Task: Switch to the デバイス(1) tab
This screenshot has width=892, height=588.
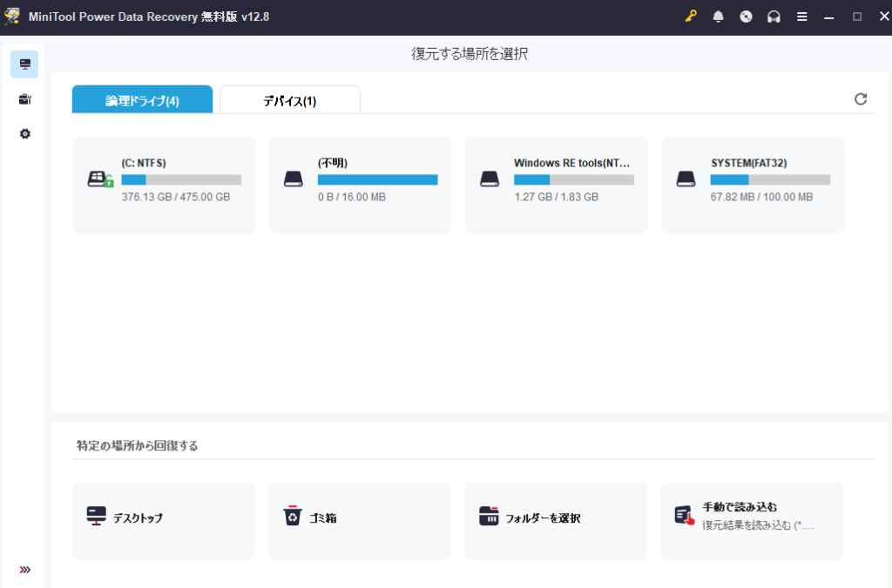Action: (289, 98)
